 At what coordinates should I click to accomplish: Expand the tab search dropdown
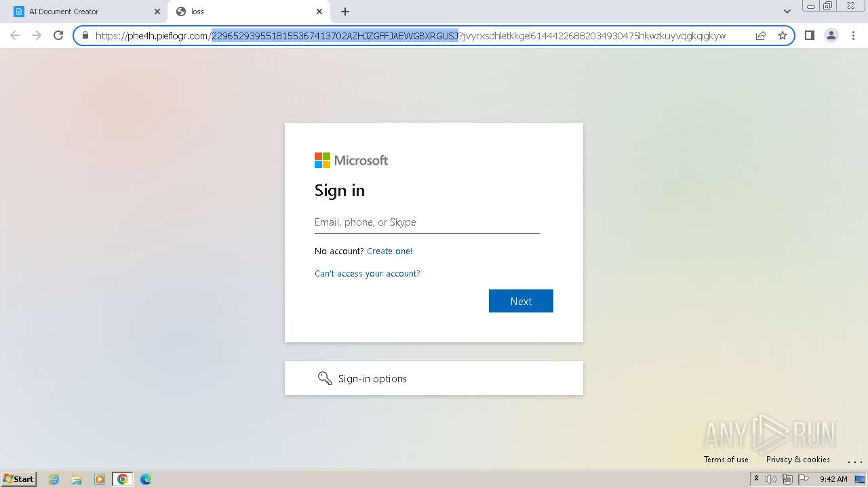pyautogui.click(x=787, y=12)
